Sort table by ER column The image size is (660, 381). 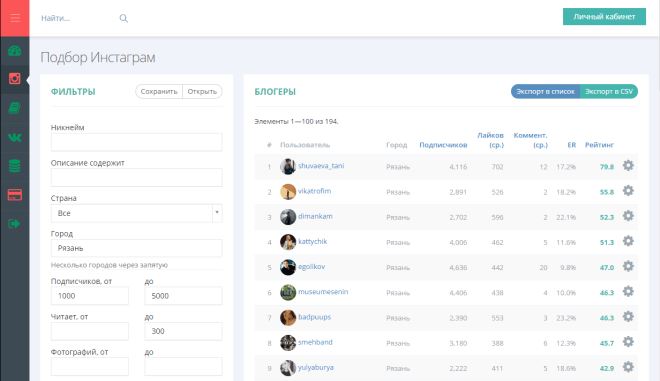571,145
